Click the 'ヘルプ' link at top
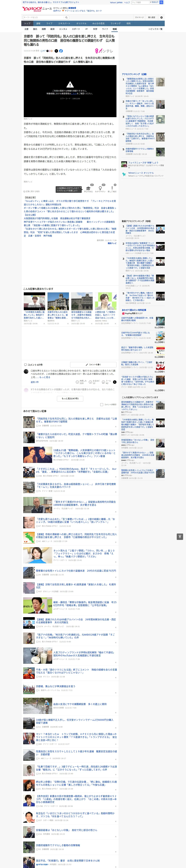Image resolution: width=186 pixels, height=868 pixels. (x=127, y=2)
